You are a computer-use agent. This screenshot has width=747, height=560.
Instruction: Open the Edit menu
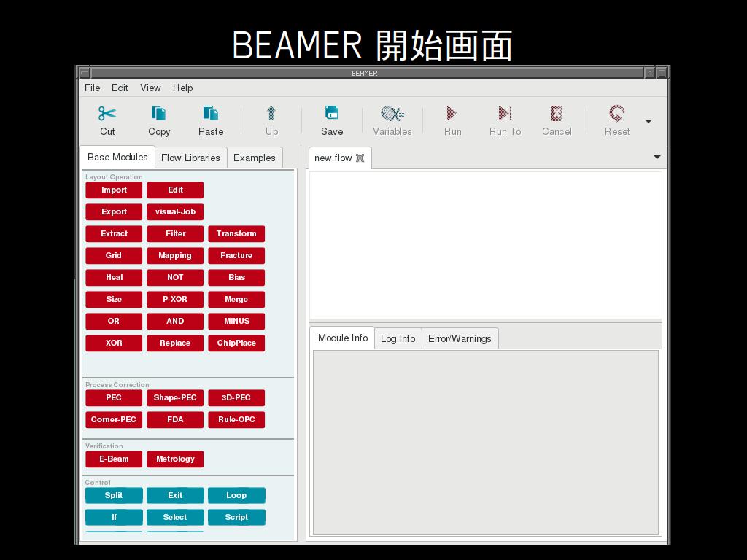point(120,87)
